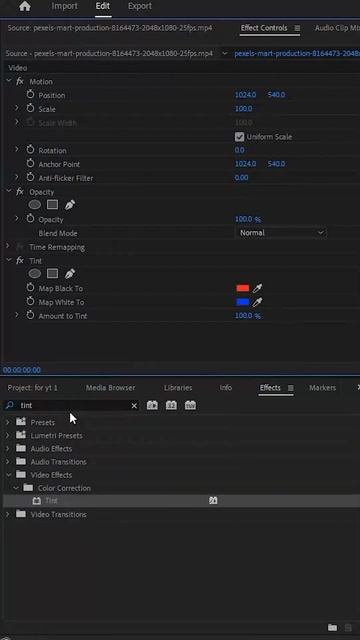The height and width of the screenshot is (640, 360).
Task: Click the effects search field containing tint
Action: click(x=72, y=405)
